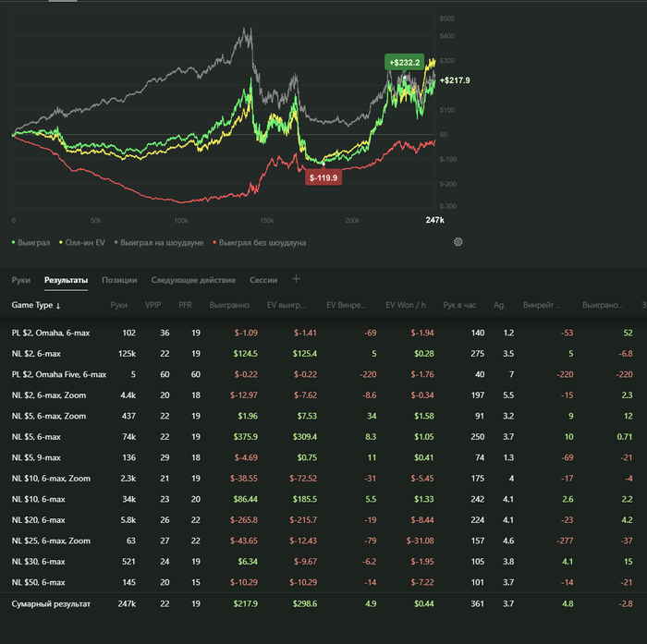
Task: Click the $298.6 total EV cell
Action: coord(305,604)
